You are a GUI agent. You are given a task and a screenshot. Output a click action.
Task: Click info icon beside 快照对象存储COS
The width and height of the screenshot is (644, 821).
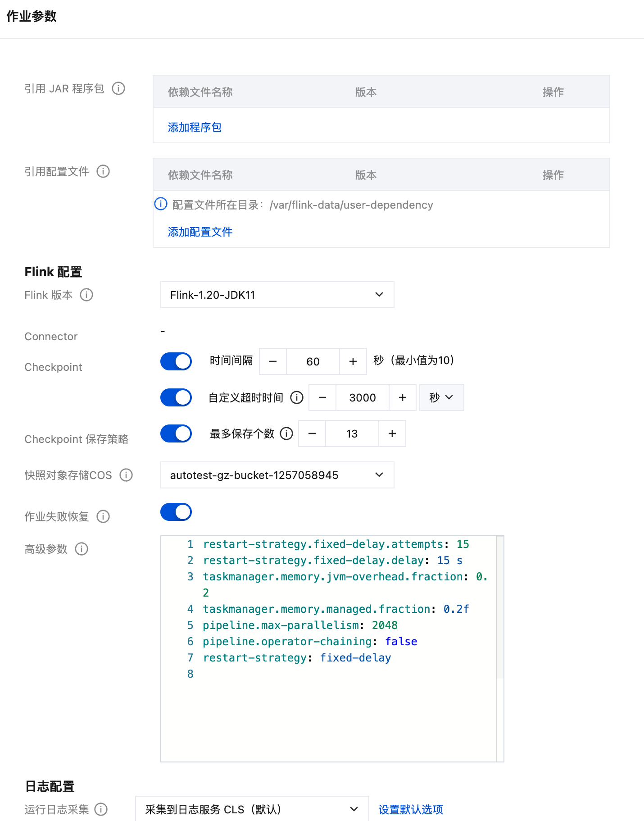[126, 475]
